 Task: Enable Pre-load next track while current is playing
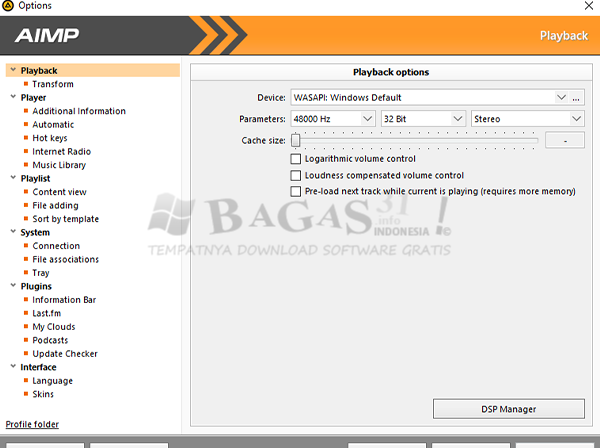(x=295, y=191)
